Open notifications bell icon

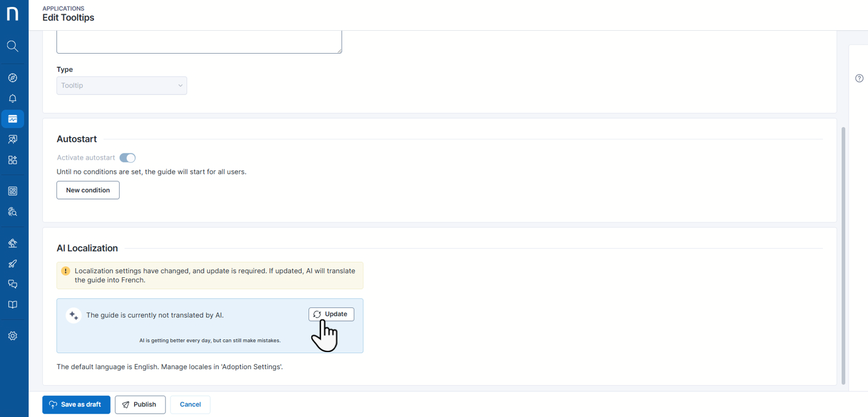point(13,98)
